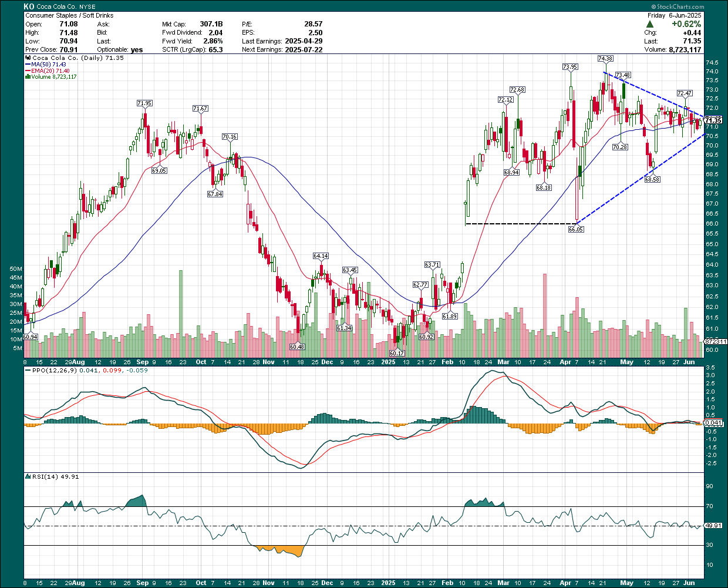728x588 pixels.
Task: Click the 71.35 last-price tag on right axis
Action: (x=713, y=119)
